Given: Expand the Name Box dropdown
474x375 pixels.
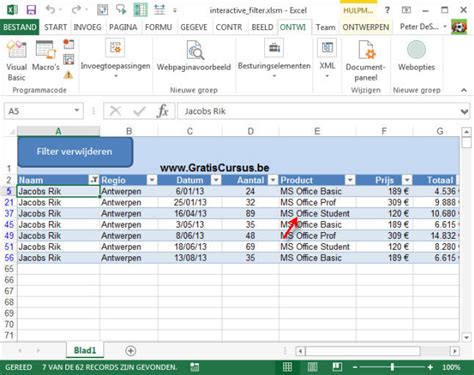Looking at the screenshot, I should click(77, 110).
